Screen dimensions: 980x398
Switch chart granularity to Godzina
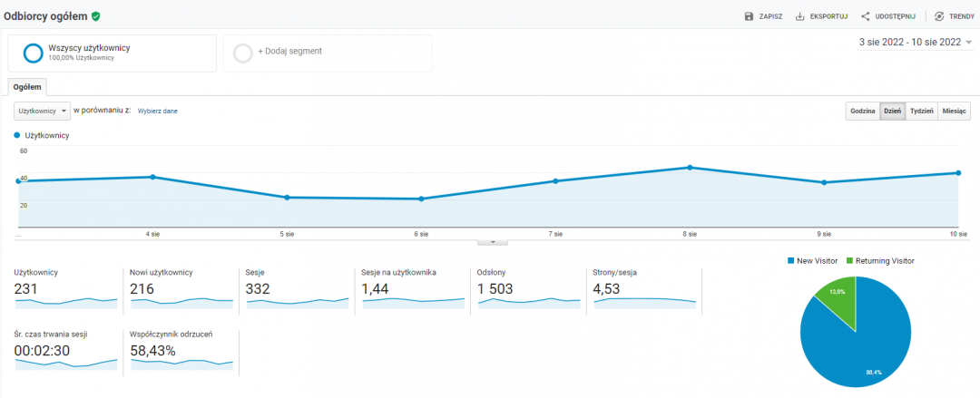tap(862, 111)
